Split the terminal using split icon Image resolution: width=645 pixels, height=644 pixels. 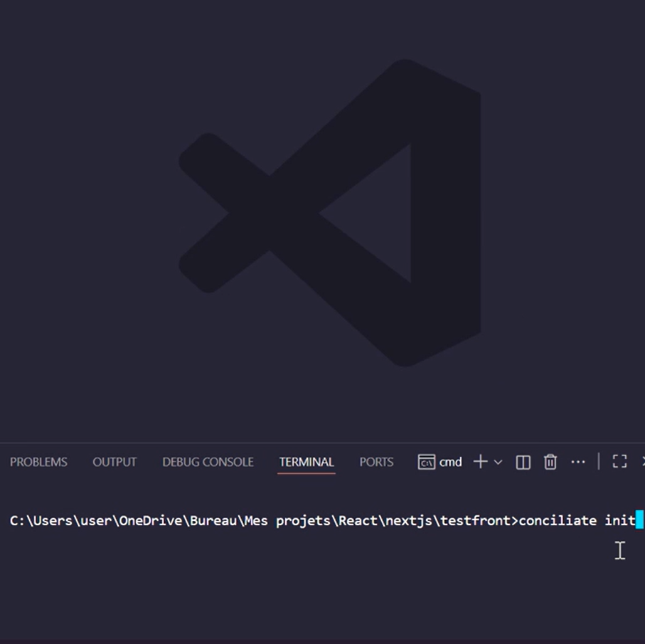523,462
